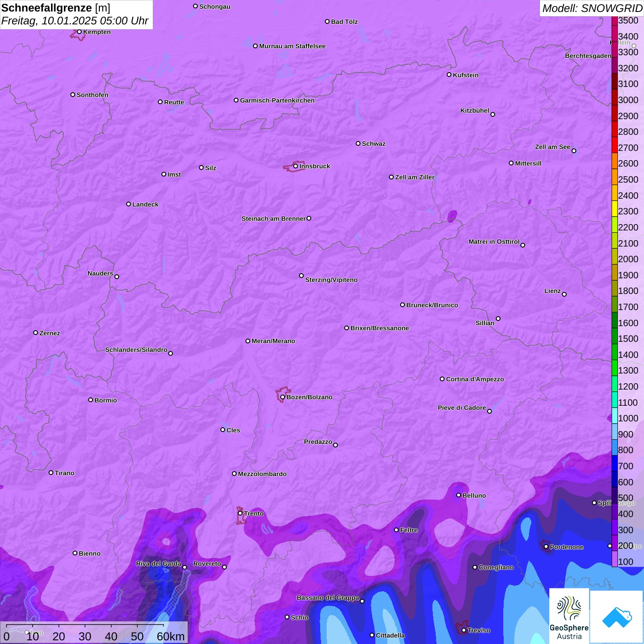Click the 2300 m yellow legend color
644x644 pixels.
pos(615,208)
